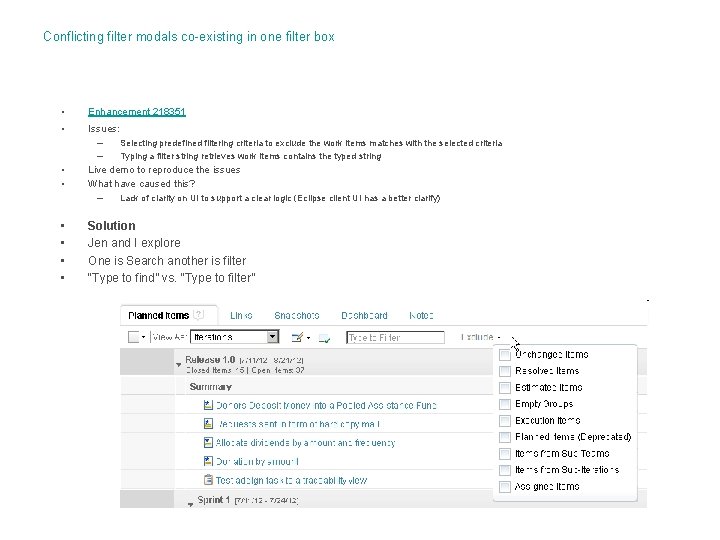720x540 pixels.
Task: Open Donors Deposit Money into Pooled Fund item
Action: click(x=326, y=405)
